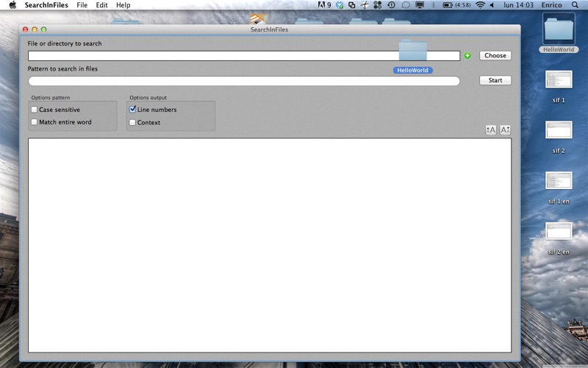
Task: Enable the Match entire word checkbox
Action: point(34,122)
